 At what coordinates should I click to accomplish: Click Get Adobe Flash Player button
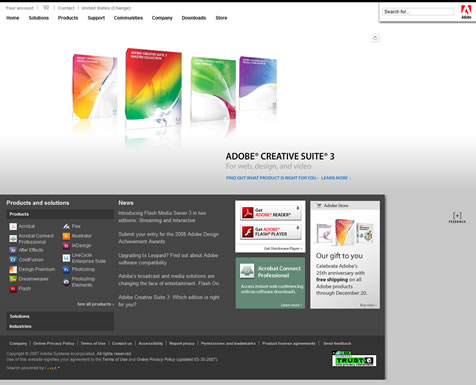point(271,232)
